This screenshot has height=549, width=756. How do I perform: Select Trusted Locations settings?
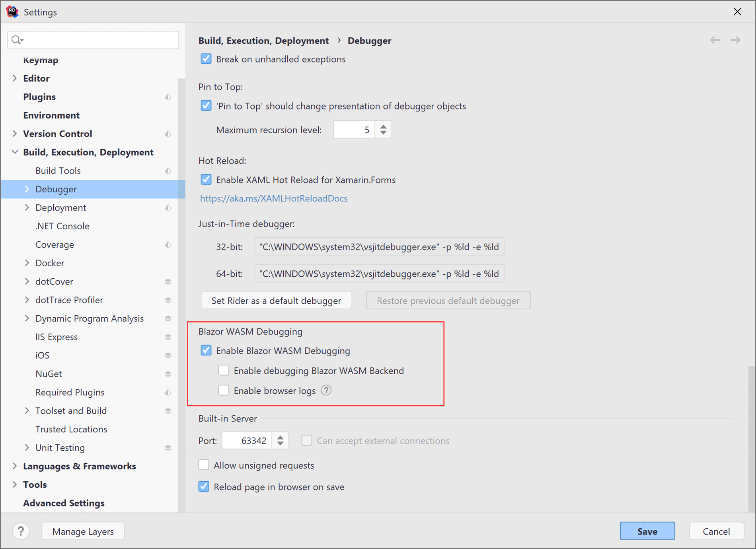tap(71, 429)
